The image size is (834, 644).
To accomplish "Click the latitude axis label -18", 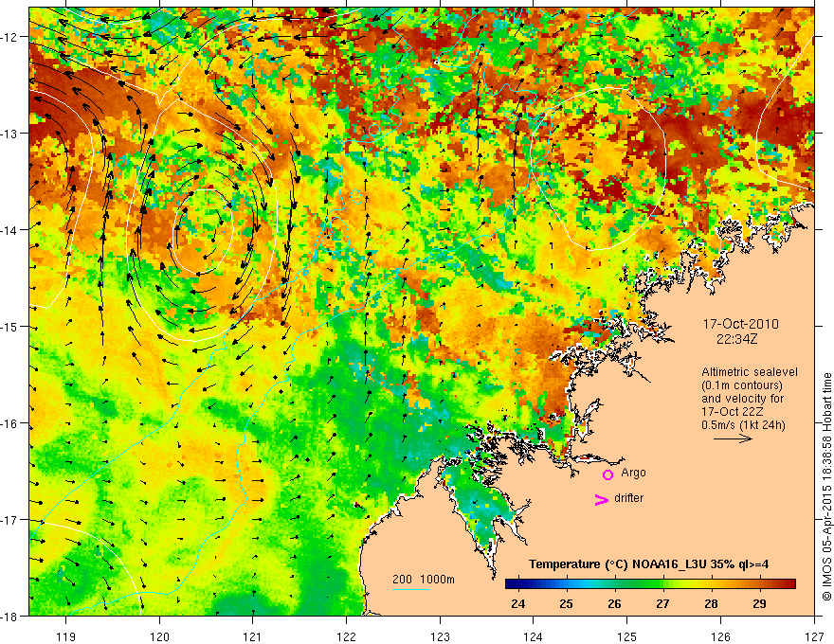I will [x=10, y=617].
